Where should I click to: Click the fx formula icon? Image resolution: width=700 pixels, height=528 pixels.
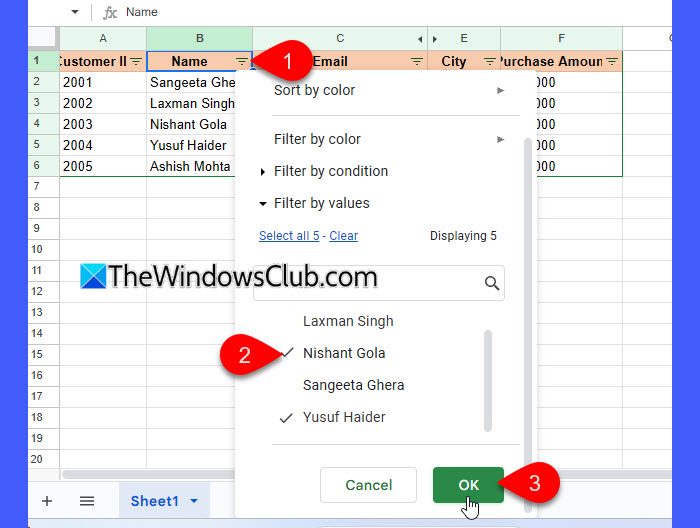tap(110, 12)
